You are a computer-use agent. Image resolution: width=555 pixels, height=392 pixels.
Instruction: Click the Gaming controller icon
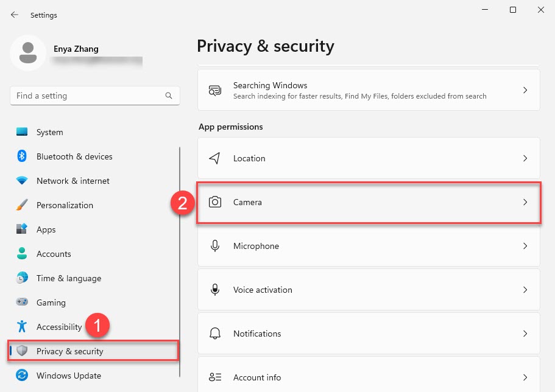pyautogui.click(x=22, y=303)
